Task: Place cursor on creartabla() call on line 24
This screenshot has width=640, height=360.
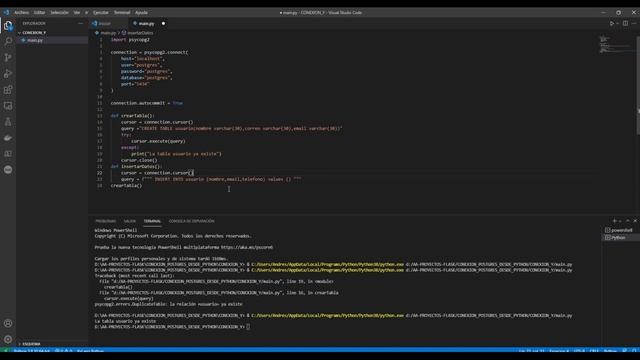Action: click(x=127, y=186)
